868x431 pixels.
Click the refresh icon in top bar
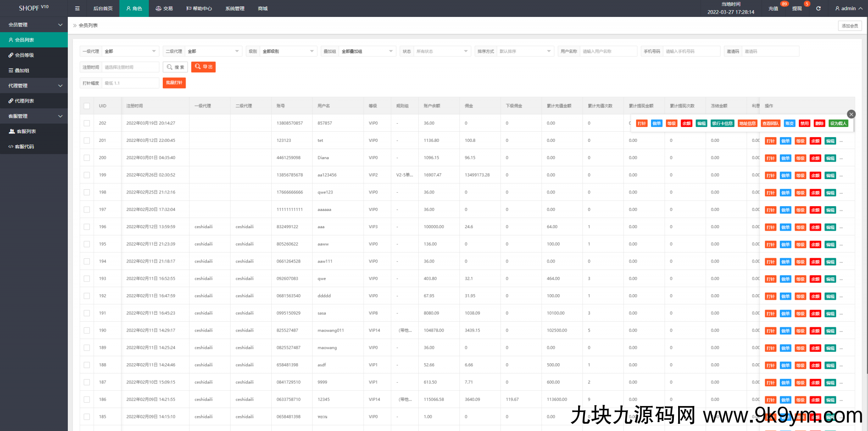[x=818, y=8]
